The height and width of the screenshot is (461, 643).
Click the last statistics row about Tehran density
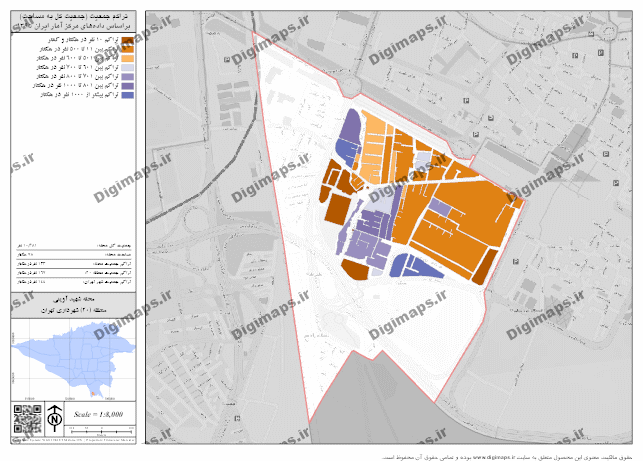click(74, 282)
